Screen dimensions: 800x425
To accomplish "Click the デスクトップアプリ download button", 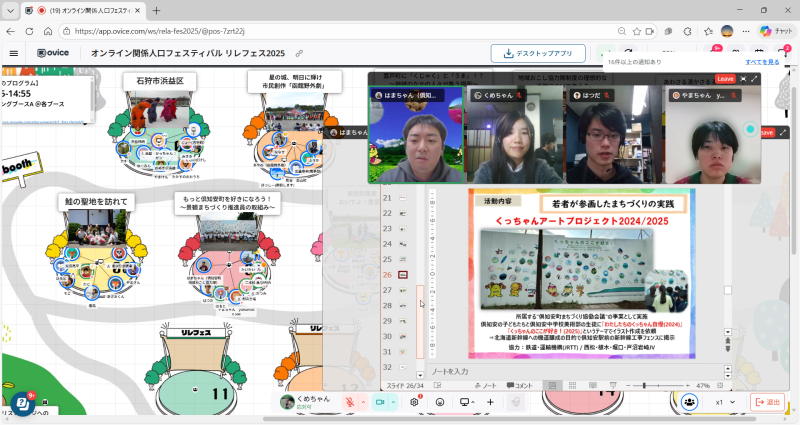I will [538, 53].
